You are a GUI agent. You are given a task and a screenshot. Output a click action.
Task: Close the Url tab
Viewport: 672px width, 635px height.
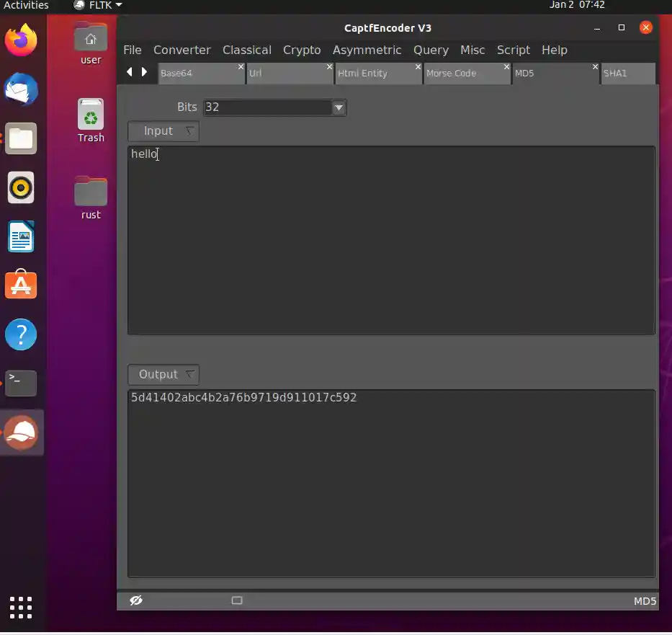point(329,66)
